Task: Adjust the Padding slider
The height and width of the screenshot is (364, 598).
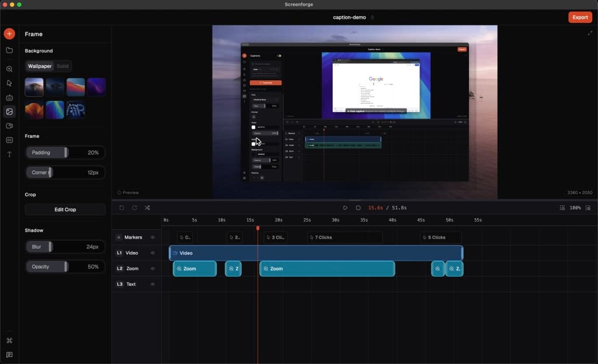Action: (65, 152)
